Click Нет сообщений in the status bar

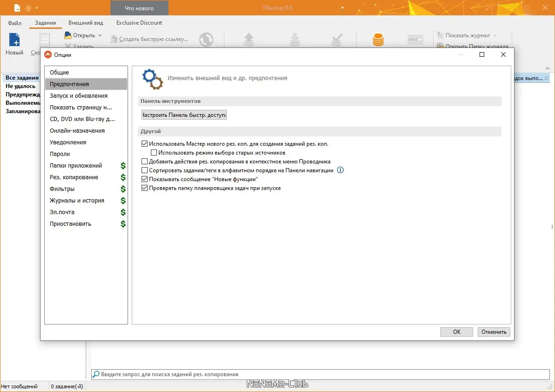click(20, 386)
